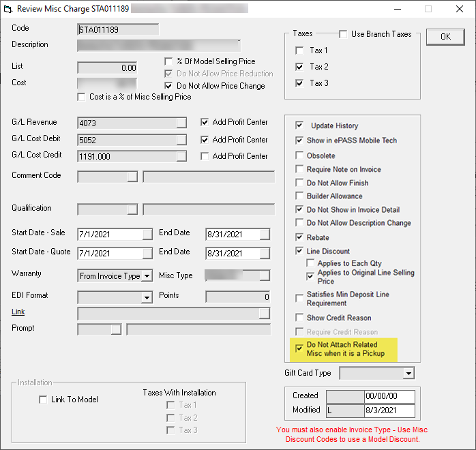Open the Start Date - Sale date picker
This screenshot has width=476, height=450.
pyautogui.click(x=147, y=235)
